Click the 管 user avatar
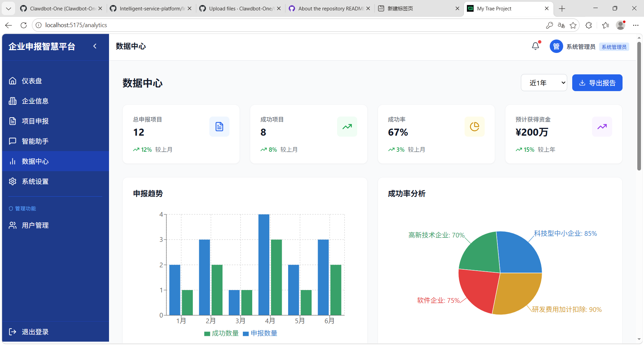This screenshot has height=345, width=644. click(x=556, y=47)
